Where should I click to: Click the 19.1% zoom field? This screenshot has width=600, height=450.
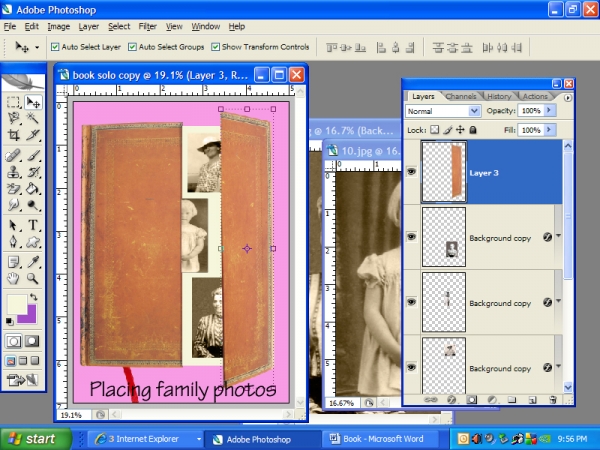tap(74, 415)
